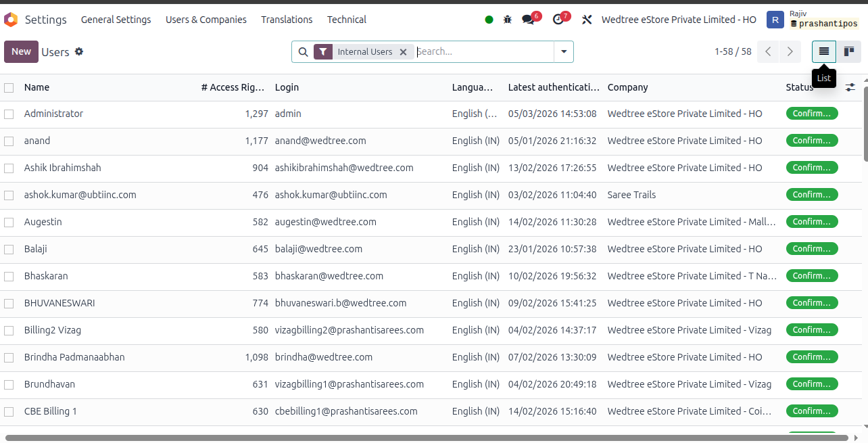The image size is (868, 443).
Task: Select the Balaji row checkbox
Action: [x=9, y=250]
